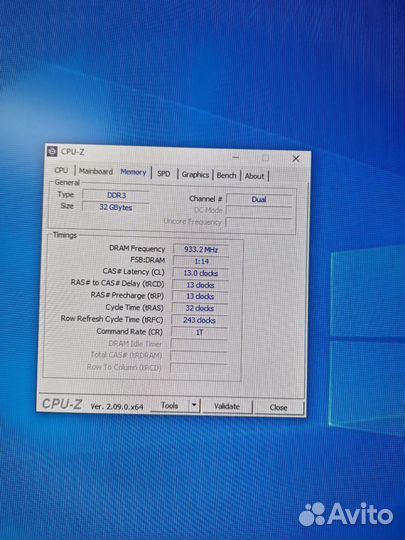Click the CPU-Z app icon in title bar

[52, 152]
